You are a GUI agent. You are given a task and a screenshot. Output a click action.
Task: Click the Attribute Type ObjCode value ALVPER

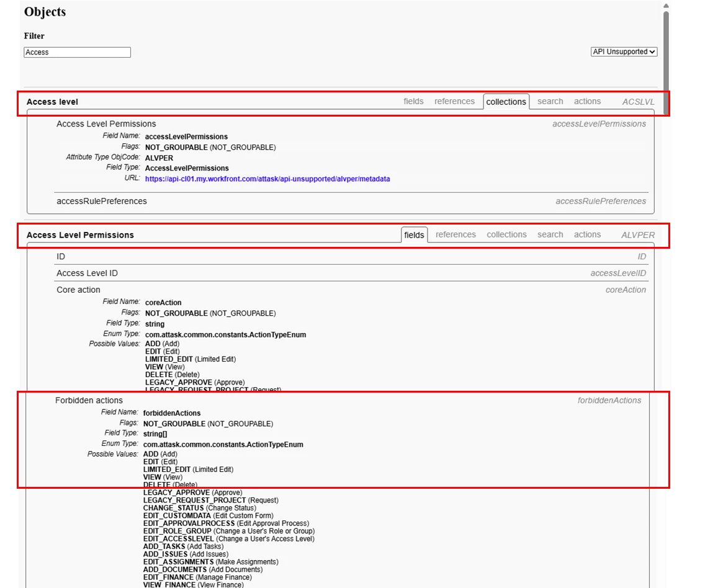[159, 158]
